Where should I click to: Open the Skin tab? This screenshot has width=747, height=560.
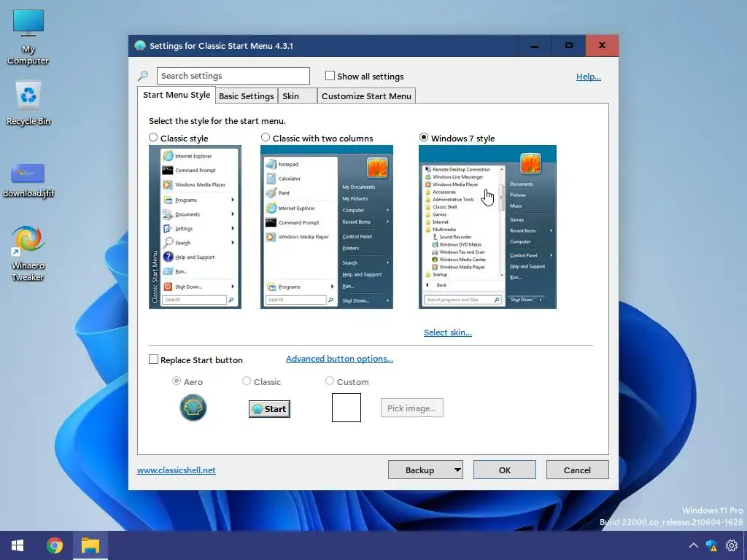click(x=297, y=96)
